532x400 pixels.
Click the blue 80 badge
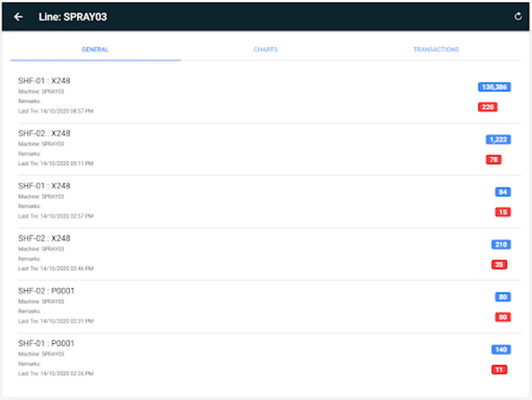(503, 297)
